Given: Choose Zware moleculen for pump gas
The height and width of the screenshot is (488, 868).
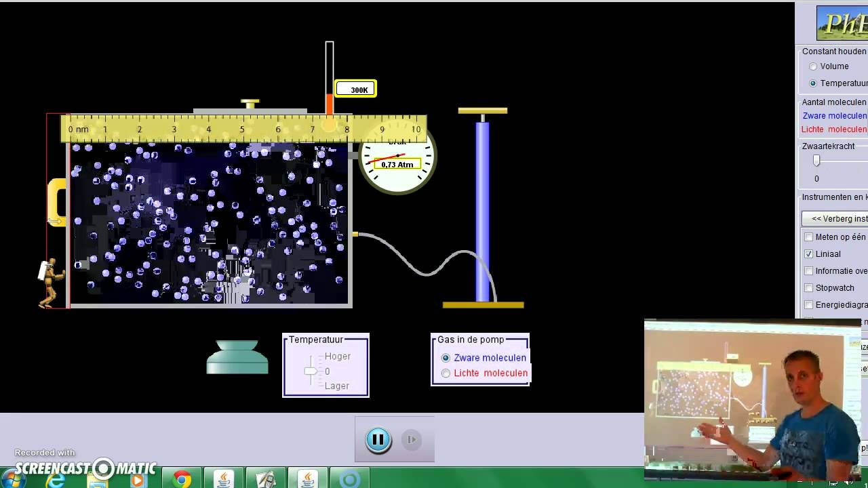Looking at the screenshot, I should click(x=446, y=358).
